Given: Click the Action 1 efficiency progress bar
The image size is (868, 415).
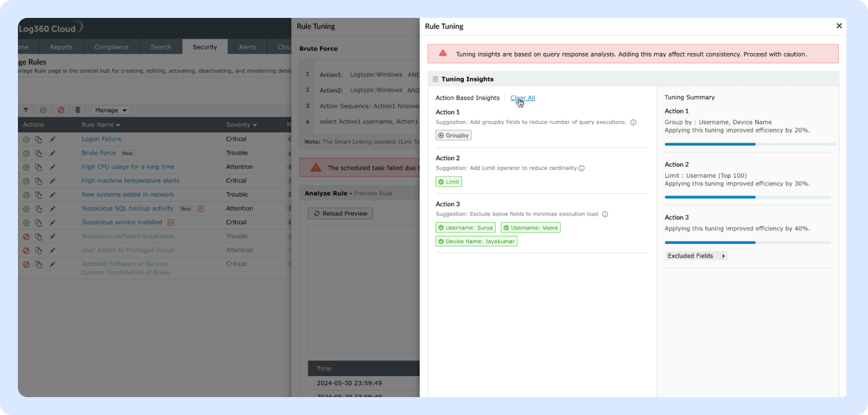Looking at the screenshot, I should (750, 144).
